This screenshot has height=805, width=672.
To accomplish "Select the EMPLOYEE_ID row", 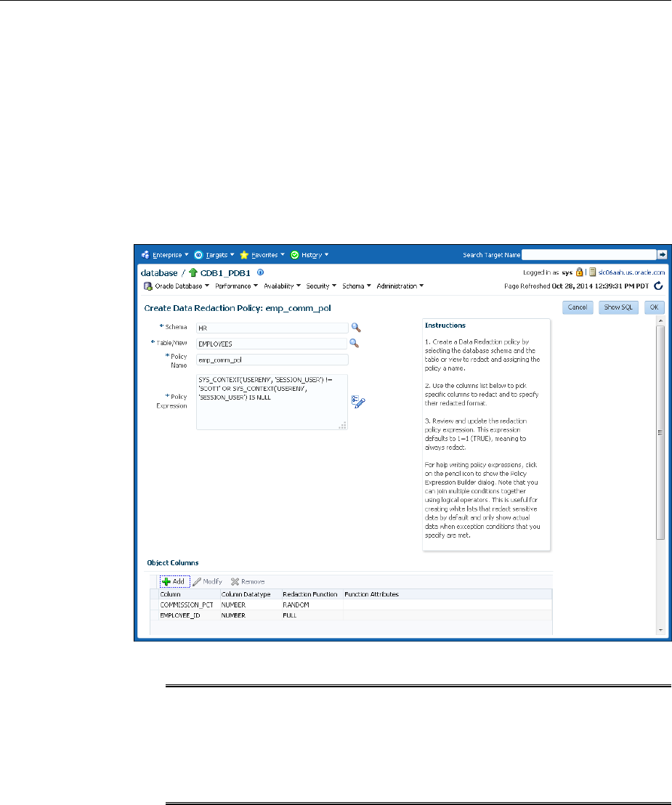I will click(x=351, y=615).
